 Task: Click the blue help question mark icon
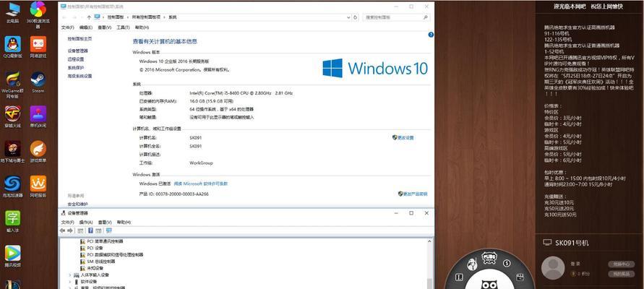431,35
